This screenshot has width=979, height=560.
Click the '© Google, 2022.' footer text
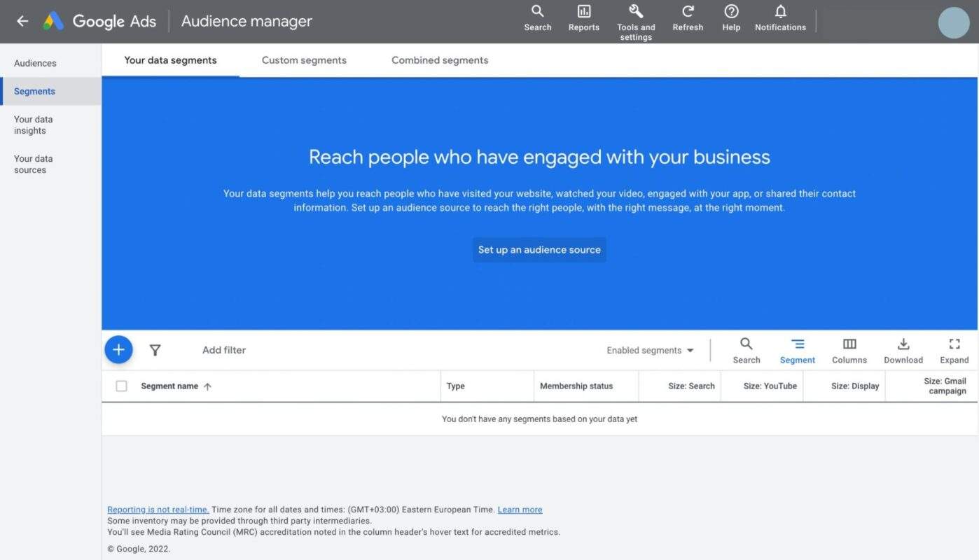pyautogui.click(x=139, y=549)
